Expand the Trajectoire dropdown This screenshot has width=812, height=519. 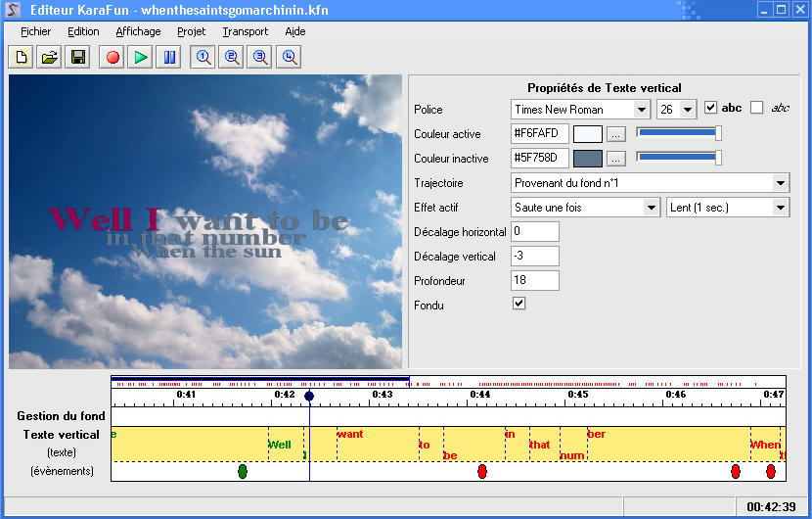coord(780,183)
